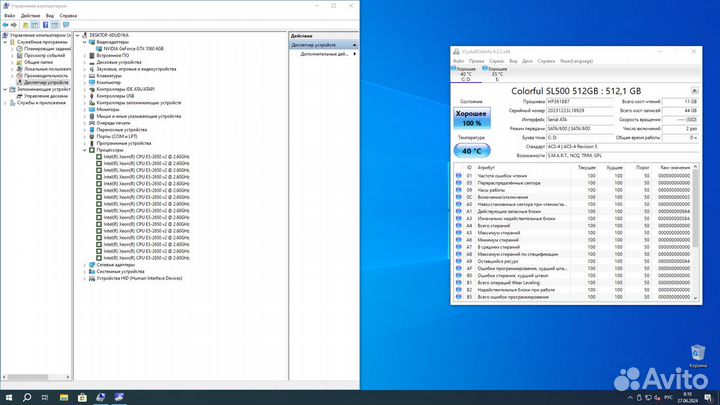Screen dimensions: 720x405
Task: Click the next disk arrow button
Action: [x=695, y=90]
